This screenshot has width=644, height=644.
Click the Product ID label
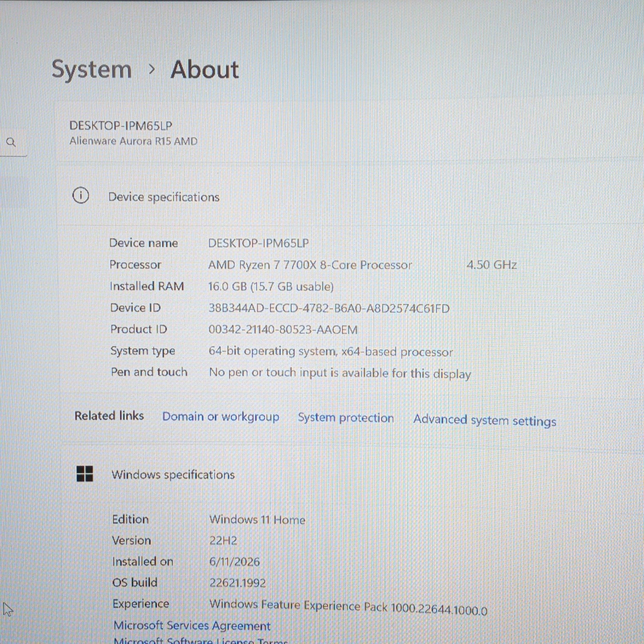tap(139, 329)
